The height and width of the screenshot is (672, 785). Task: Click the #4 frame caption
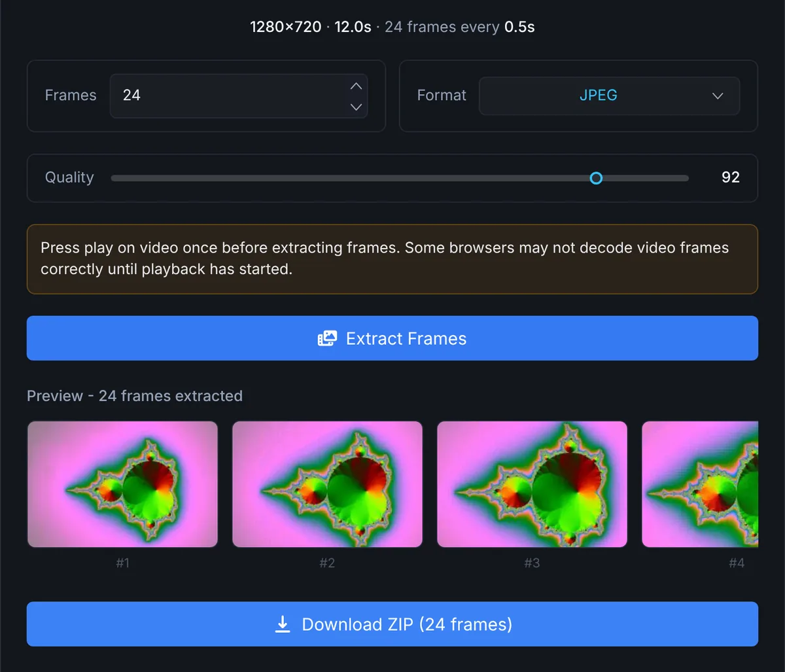[x=737, y=563]
